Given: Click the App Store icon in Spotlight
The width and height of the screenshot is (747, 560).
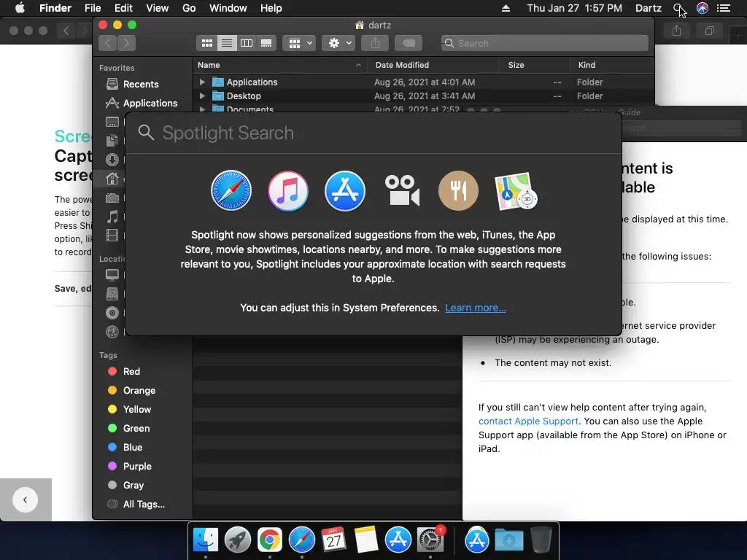Looking at the screenshot, I should pyautogui.click(x=345, y=190).
